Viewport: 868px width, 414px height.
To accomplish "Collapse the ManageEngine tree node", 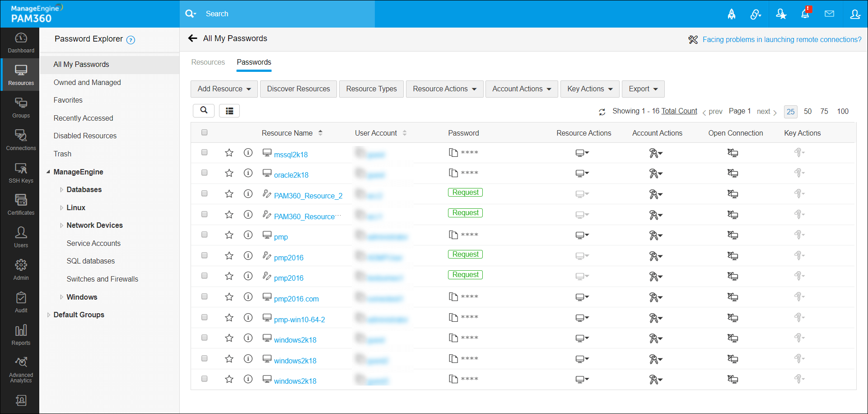I will point(48,172).
